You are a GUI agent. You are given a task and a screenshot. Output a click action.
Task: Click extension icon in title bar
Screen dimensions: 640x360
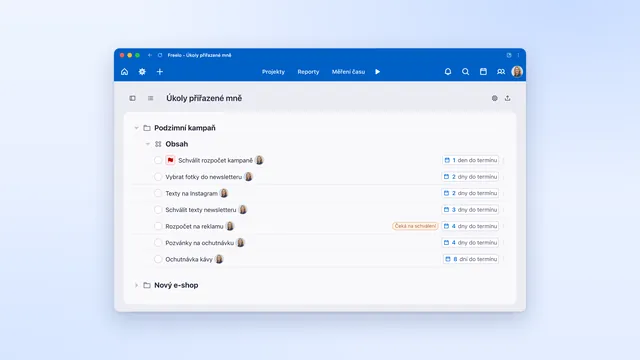click(509, 55)
